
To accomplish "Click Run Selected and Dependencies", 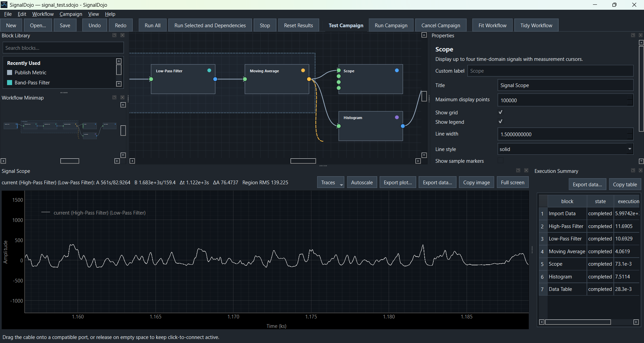I will [210, 26].
